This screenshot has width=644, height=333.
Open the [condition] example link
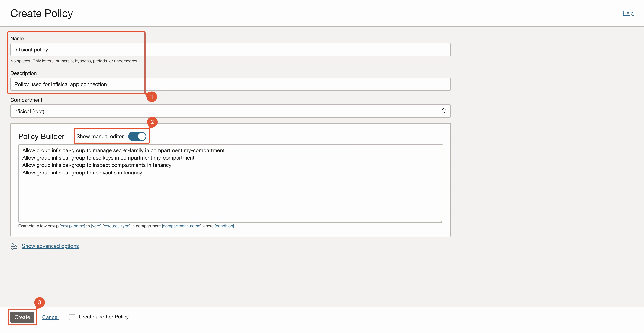click(x=224, y=226)
